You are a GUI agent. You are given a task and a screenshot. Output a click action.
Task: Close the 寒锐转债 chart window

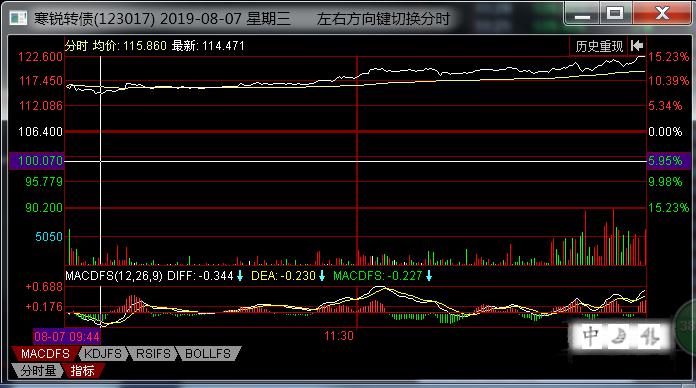pos(662,13)
